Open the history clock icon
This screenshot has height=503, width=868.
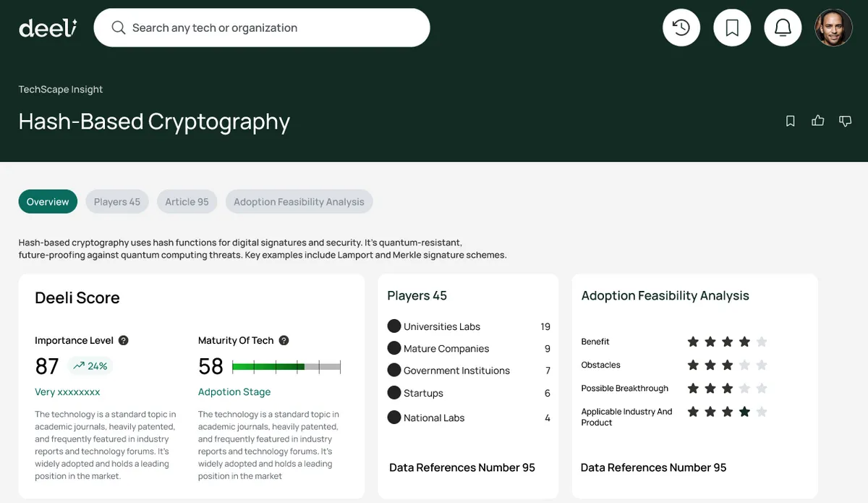pos(681,28)
